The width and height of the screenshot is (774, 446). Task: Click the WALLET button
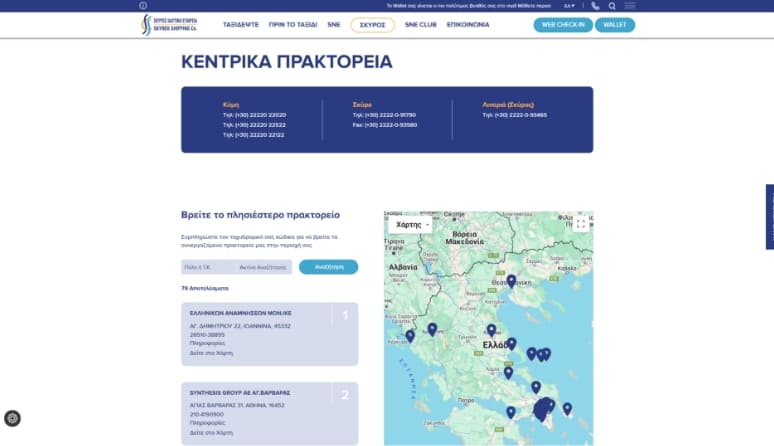coord(615,25)
